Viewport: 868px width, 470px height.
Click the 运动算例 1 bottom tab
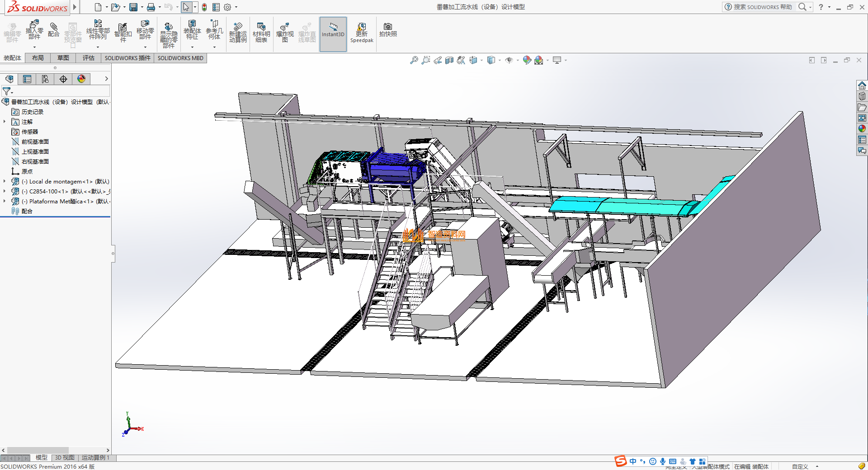coord(95,458)
